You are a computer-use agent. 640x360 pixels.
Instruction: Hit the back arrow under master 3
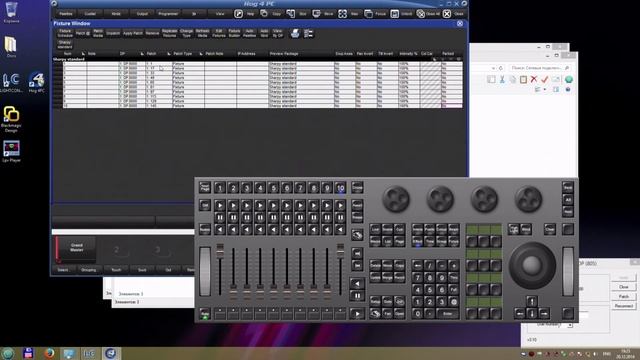tap(247, 230)
